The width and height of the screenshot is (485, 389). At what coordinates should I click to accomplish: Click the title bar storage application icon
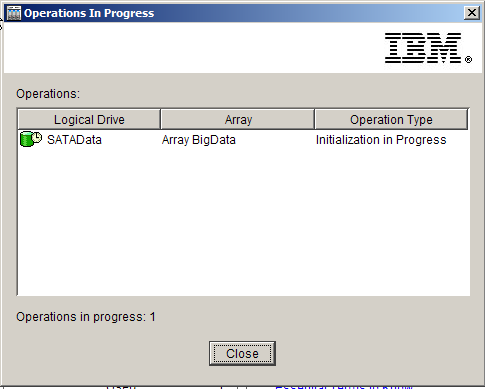14,13
